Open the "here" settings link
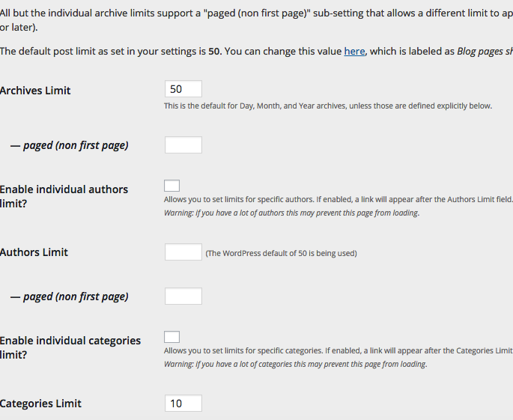The width and height of the screenshot is (513, 420). coord(354,51)
